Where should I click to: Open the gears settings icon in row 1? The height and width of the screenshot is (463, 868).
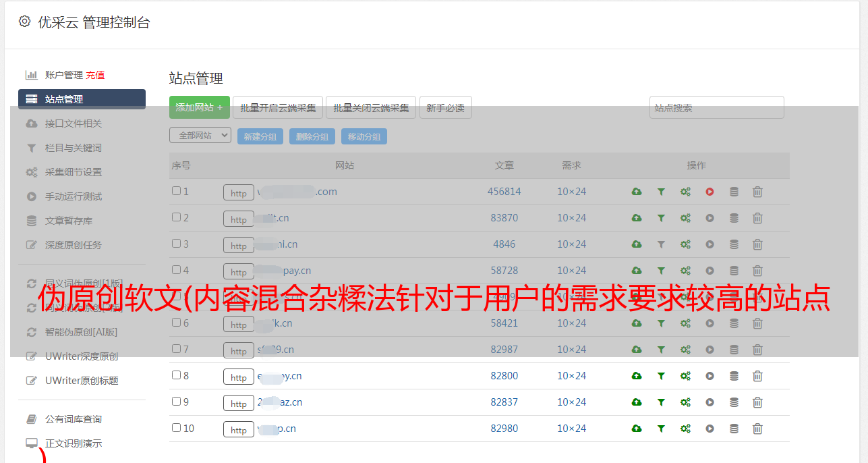(x=685, y=192)
